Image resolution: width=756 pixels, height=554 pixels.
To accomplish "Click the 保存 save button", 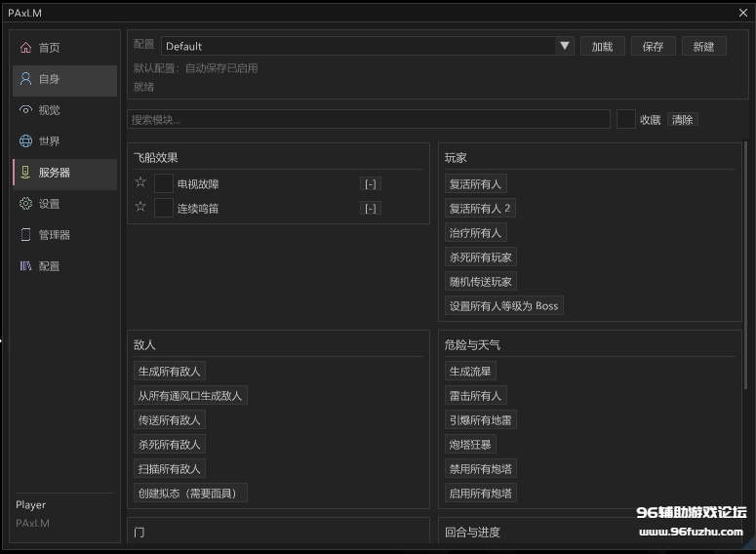I will coord(653,46).
